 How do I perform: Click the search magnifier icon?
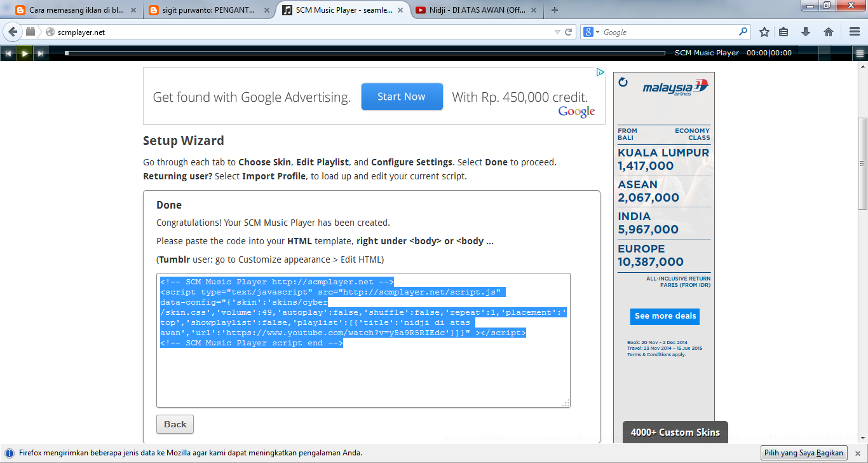pyautogui.click(x=743, y=32)
